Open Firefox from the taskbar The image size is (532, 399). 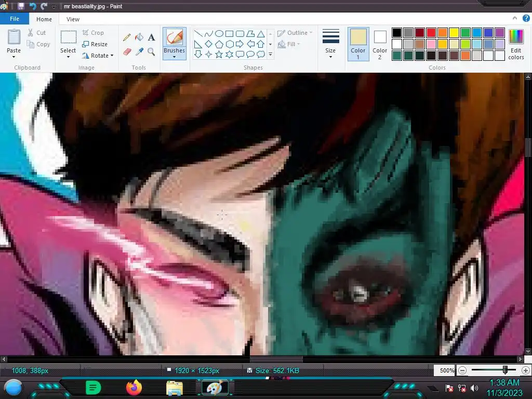134,388
